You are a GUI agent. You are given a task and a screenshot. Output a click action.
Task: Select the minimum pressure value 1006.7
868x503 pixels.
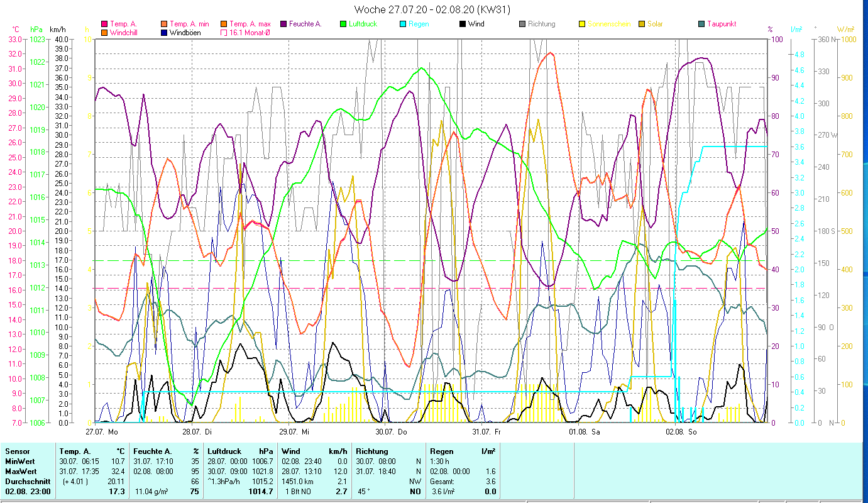click(x=263, y=462)
